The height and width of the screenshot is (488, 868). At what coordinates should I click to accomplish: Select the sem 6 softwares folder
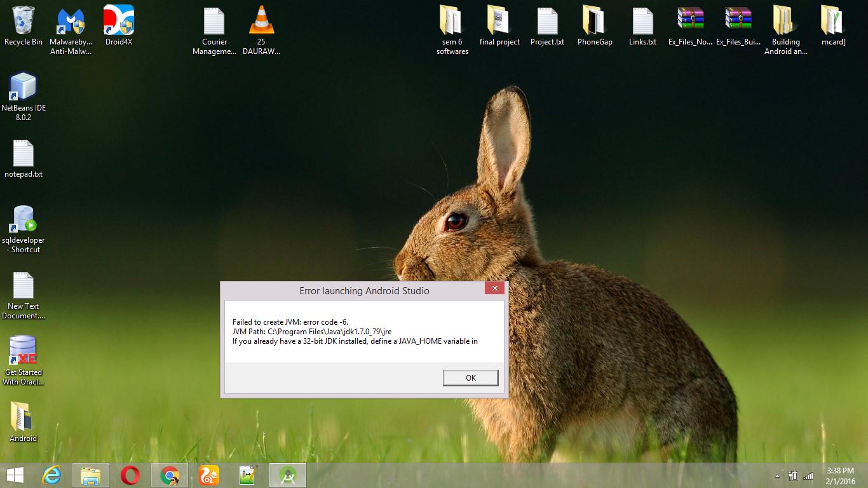pos(452,31)
